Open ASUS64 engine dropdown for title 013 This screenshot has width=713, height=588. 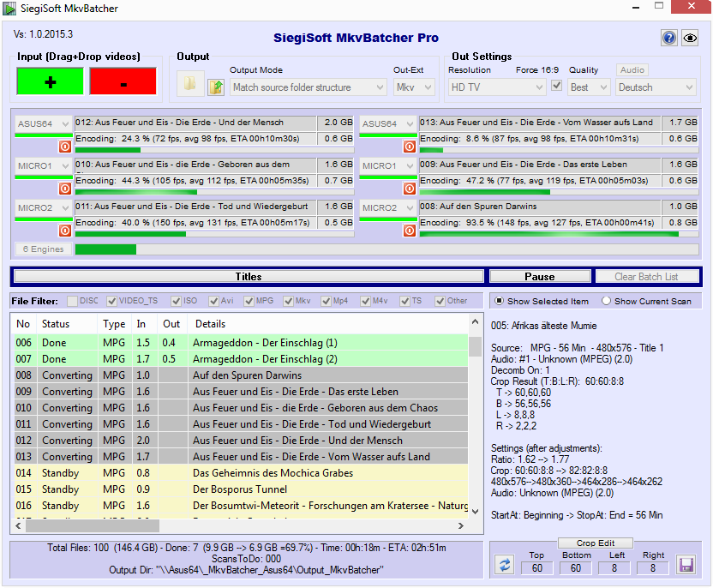pos(387,123)
